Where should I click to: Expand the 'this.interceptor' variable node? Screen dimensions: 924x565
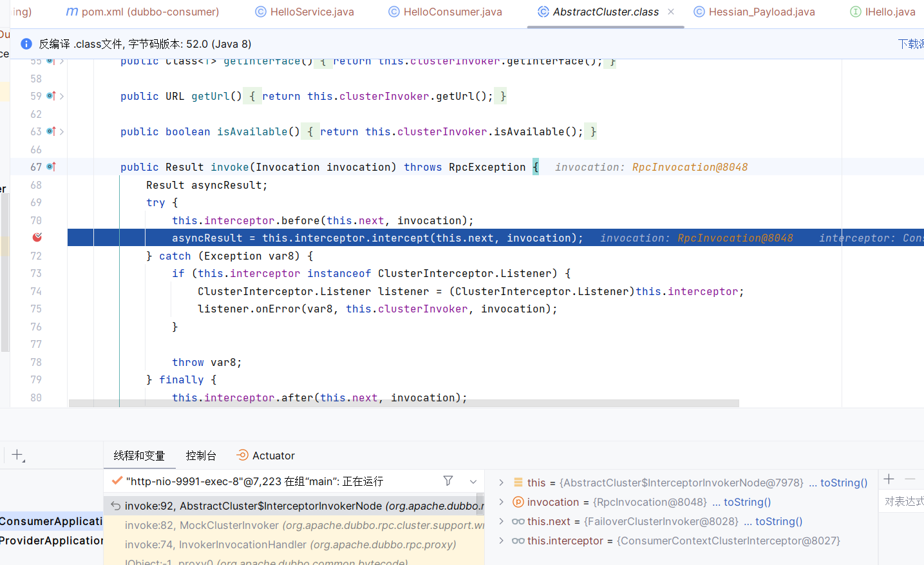[x=501, y=541]
